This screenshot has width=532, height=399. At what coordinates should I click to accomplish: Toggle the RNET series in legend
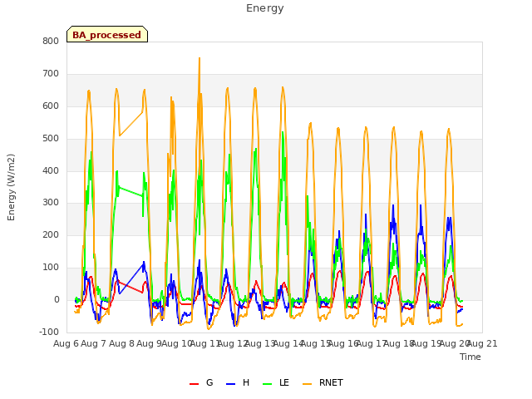point(323,382)
